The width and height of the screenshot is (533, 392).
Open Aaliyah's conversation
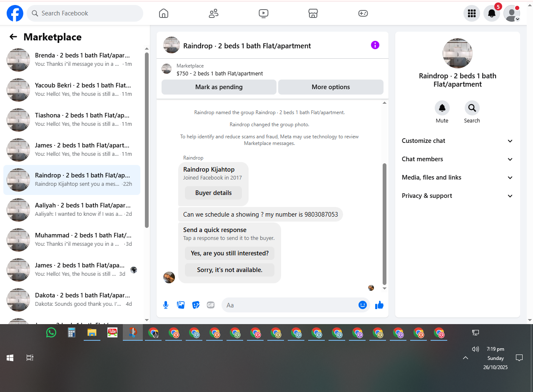72,210
